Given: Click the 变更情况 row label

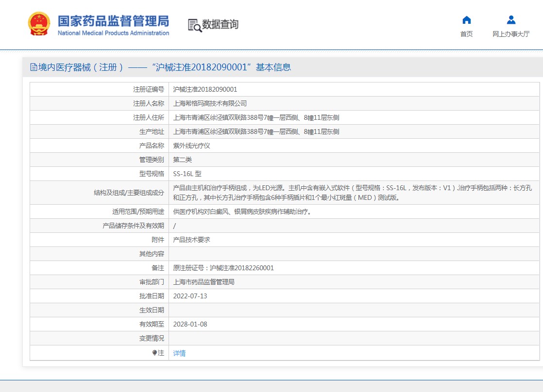Looking at the screenshot, I should pos(152,338).
